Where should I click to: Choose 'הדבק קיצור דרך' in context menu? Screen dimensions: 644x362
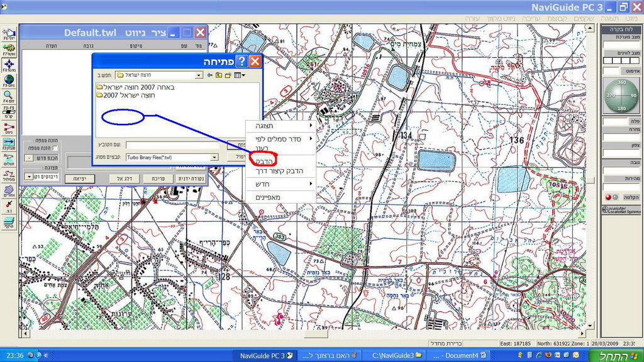279,171
